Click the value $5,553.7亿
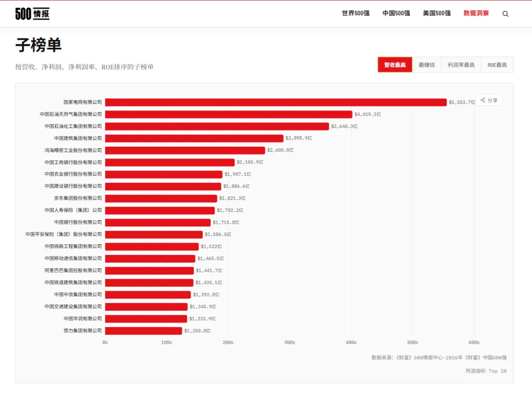The image size is (532, 393). click(462, 102)
